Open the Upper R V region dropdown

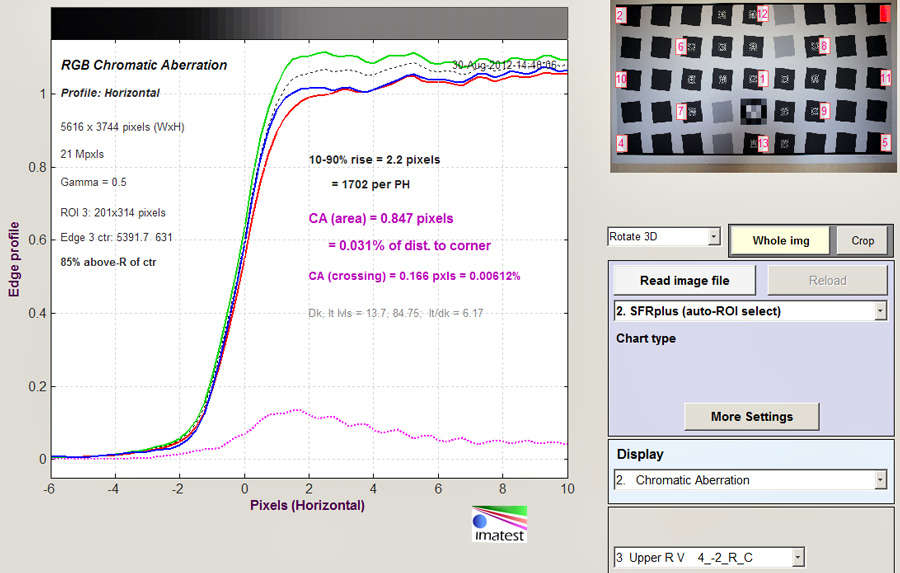pos(708,557)
